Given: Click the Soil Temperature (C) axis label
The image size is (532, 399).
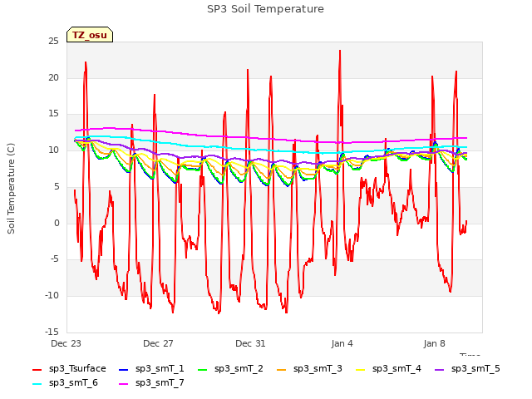Looking at the screenshot, I should coord(11,189).
